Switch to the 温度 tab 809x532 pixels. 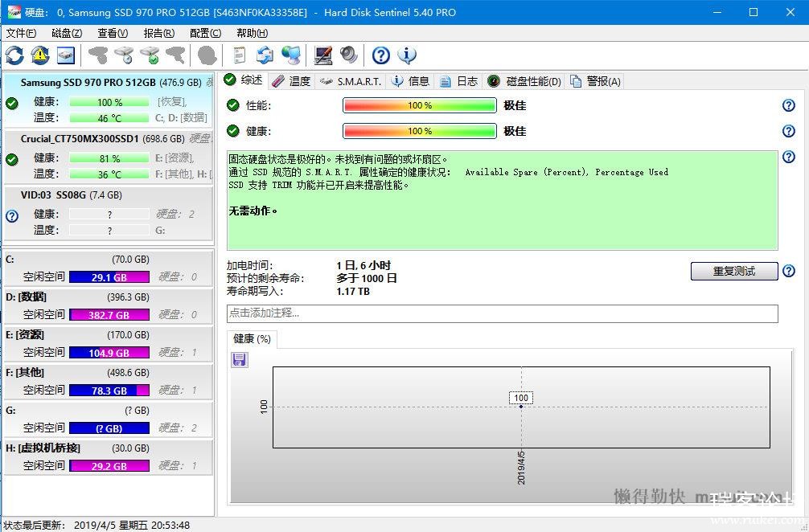[x=291, y=81]
